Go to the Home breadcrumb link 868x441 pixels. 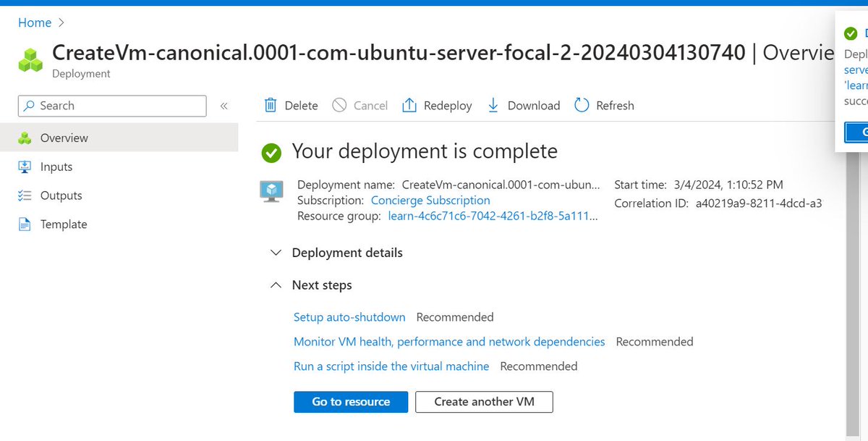(35, 22)
